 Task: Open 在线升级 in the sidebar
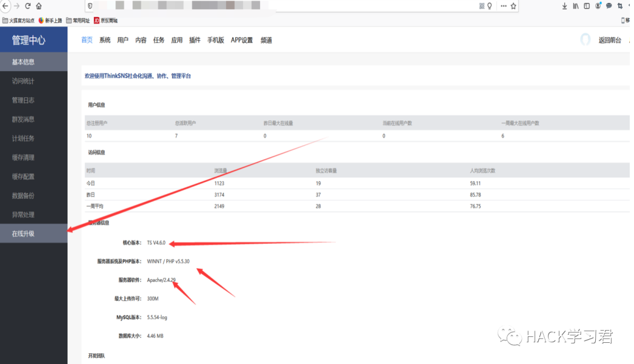click(x=33, y=233)
